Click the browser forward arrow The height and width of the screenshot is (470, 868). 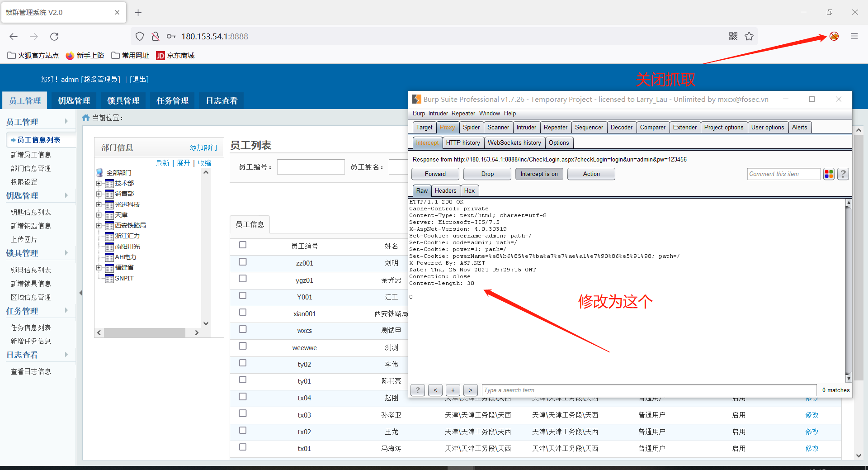(34, 37)
